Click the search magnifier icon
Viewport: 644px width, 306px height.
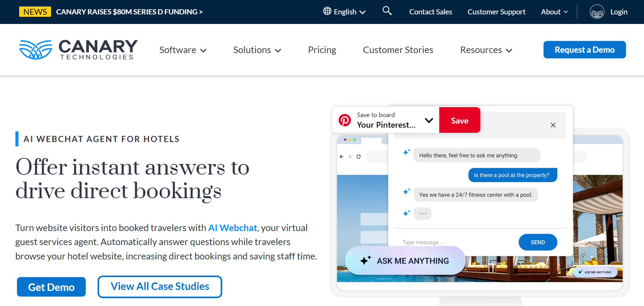tap(387, 11)
